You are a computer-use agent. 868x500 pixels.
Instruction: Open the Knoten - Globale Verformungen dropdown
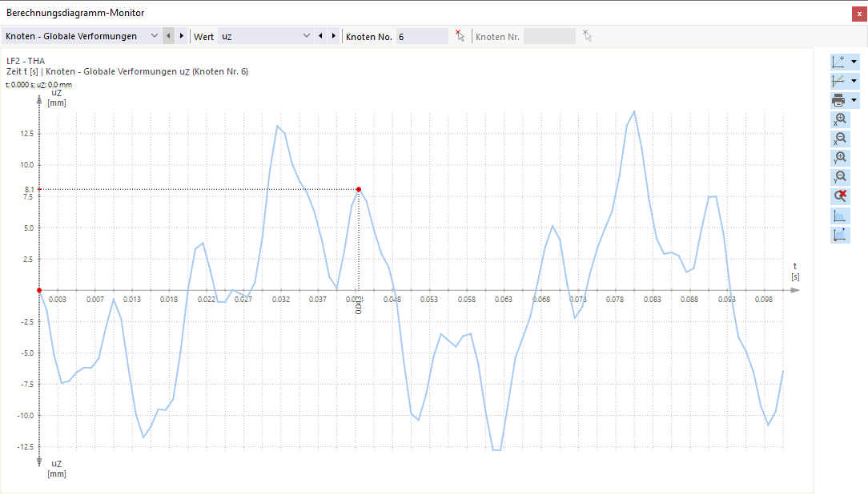[82, 36]
